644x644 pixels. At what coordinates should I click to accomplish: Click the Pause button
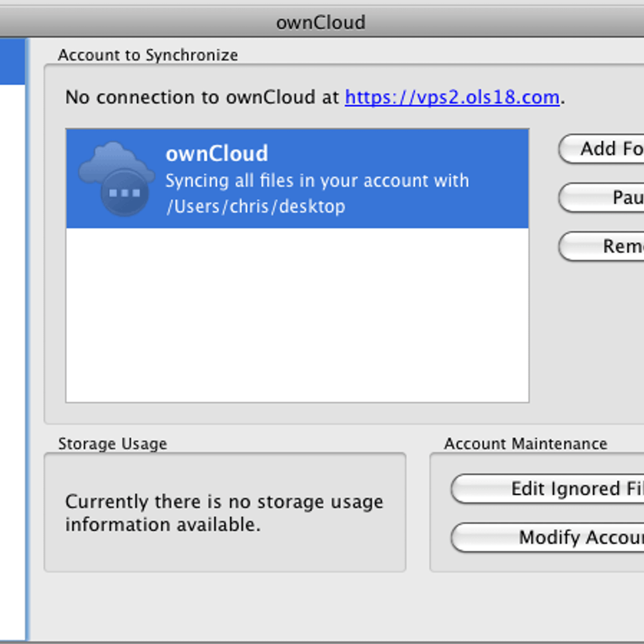pos(601,197)
